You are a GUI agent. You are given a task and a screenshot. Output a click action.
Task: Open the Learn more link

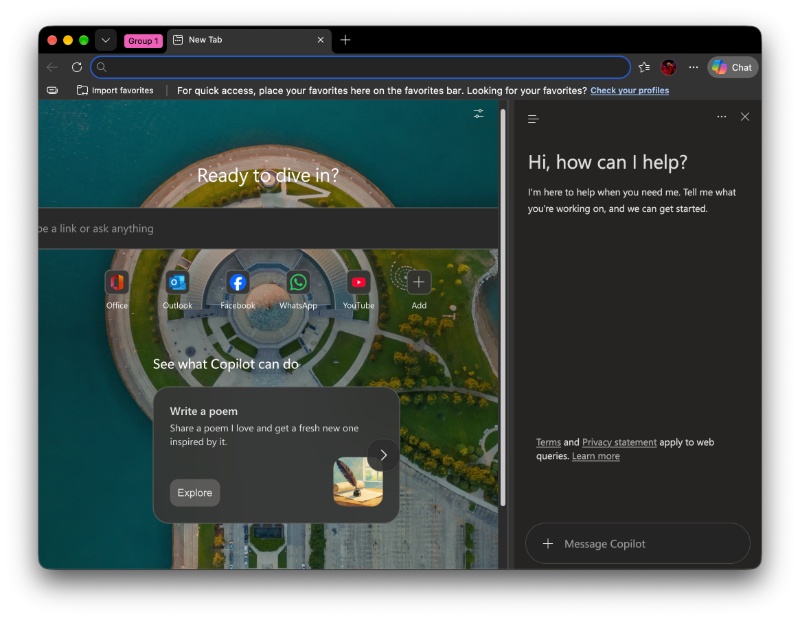[595, 456]
